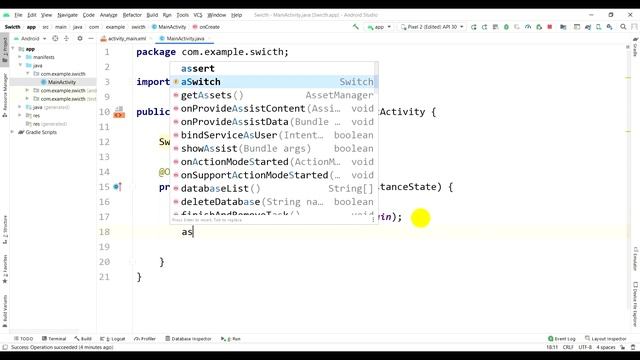640x360 pixels.
Task: Click Select Opened File target icon
Action: (x=55, y=38)
